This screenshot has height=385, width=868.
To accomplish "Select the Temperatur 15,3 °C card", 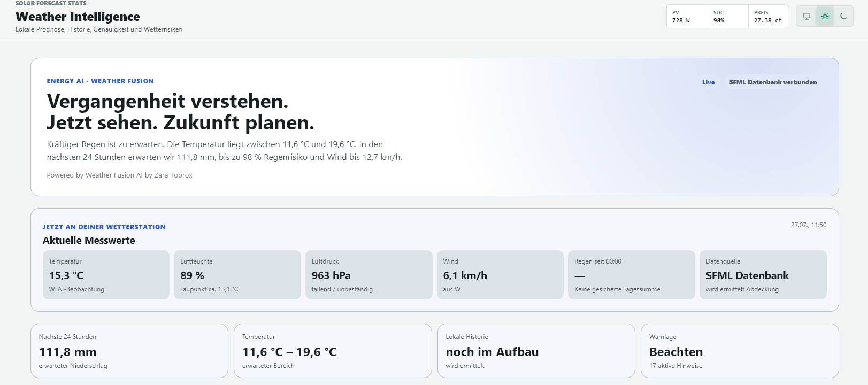I will click(106, 275).
